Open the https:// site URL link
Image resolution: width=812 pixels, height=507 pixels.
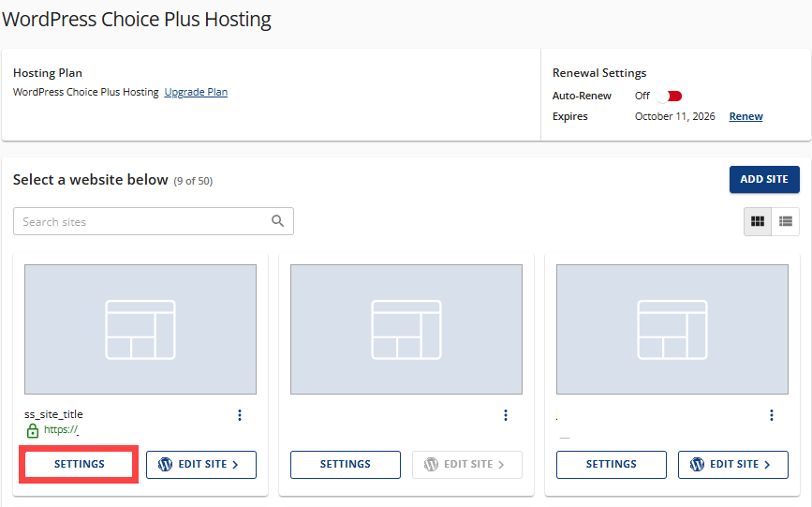pyautogui.click(x=61, y=429)
